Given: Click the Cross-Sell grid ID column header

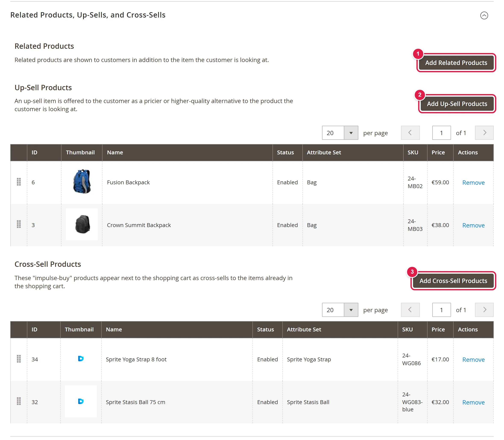Looking at the screenshot, I should tap(44, 329).
